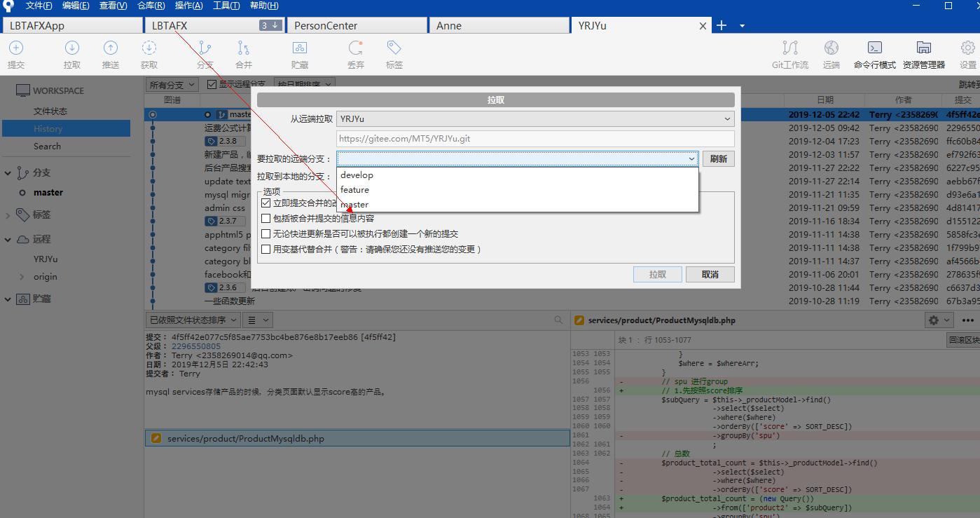The width and height of the screenshot is (980, 518).
Task: Switch to the Anne tab
Action: click(x=499, y=25)
